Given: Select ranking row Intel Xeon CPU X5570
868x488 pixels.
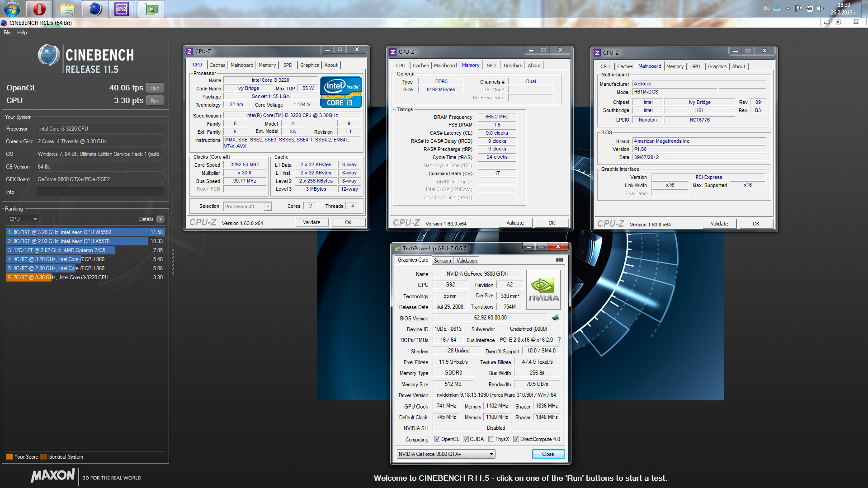Looking at the screenshot, I should click(85, 241).
